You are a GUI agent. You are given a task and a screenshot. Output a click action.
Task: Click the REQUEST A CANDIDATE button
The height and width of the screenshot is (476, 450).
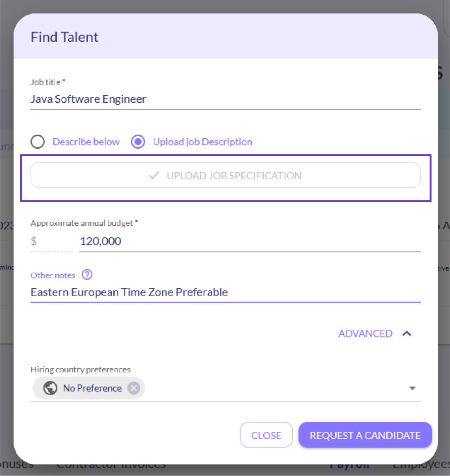[365, 435]
